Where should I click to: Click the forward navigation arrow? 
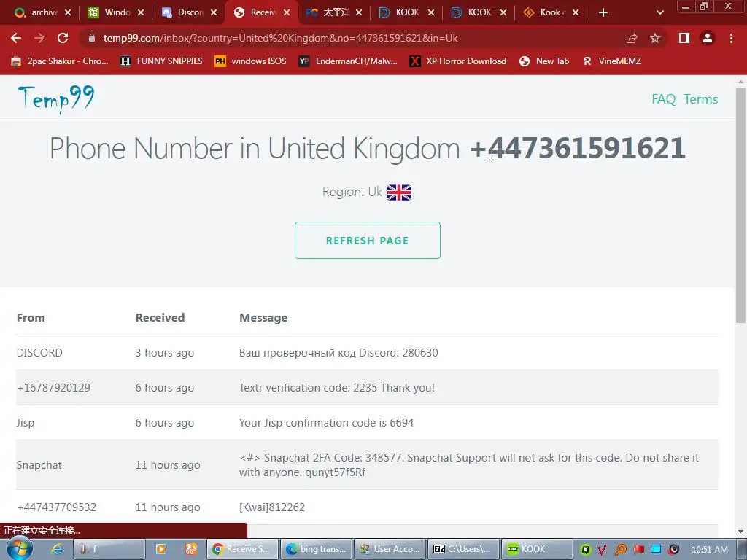tap(39, 38)
